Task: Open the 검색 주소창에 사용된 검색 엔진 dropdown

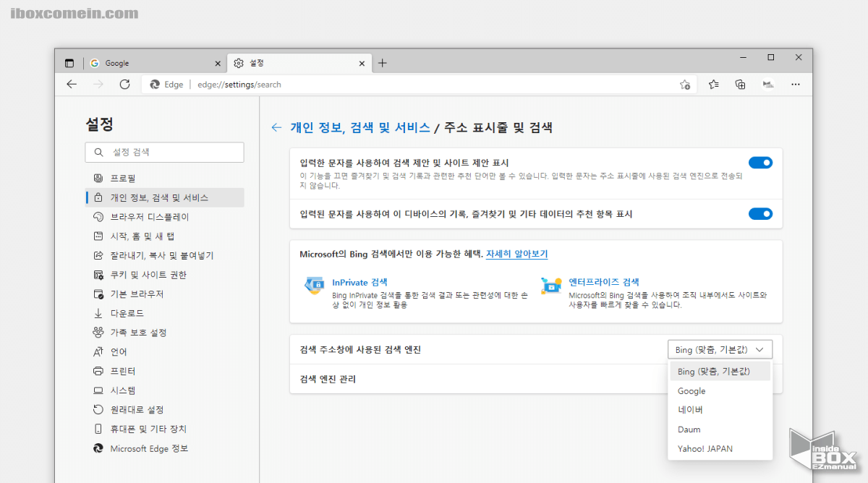Action: [720, 349]
